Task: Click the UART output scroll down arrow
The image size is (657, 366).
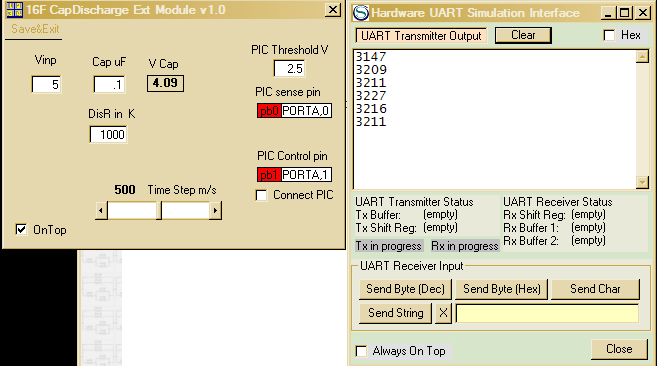Action: tap(642, 182)
